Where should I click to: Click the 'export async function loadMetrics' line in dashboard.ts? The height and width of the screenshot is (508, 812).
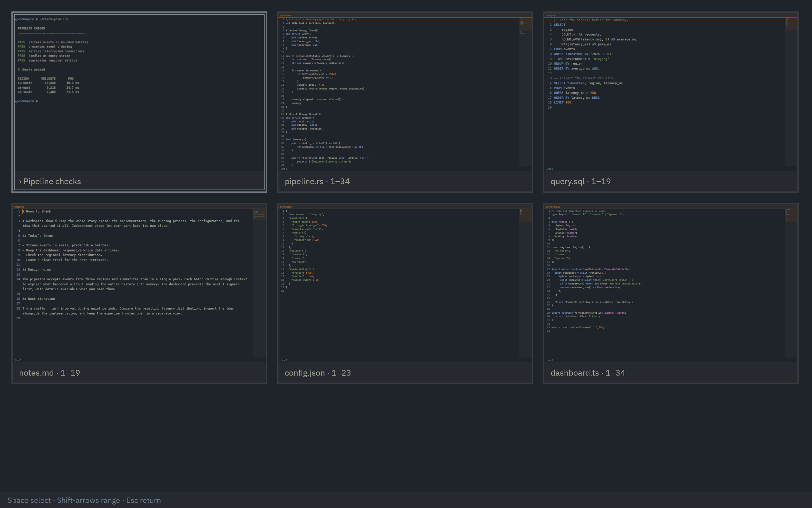click(591, 269)
